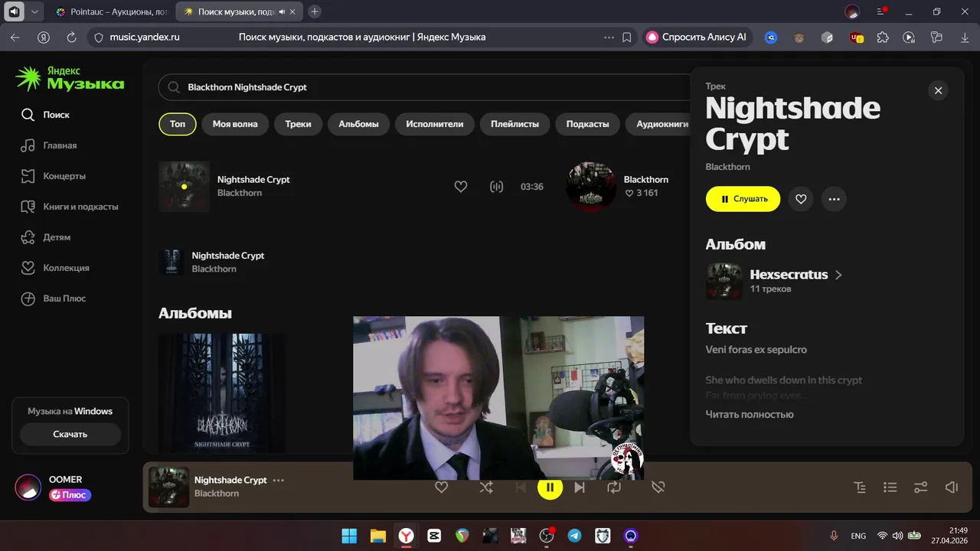Dislike the current track in the player

click(x=658, y=487)
